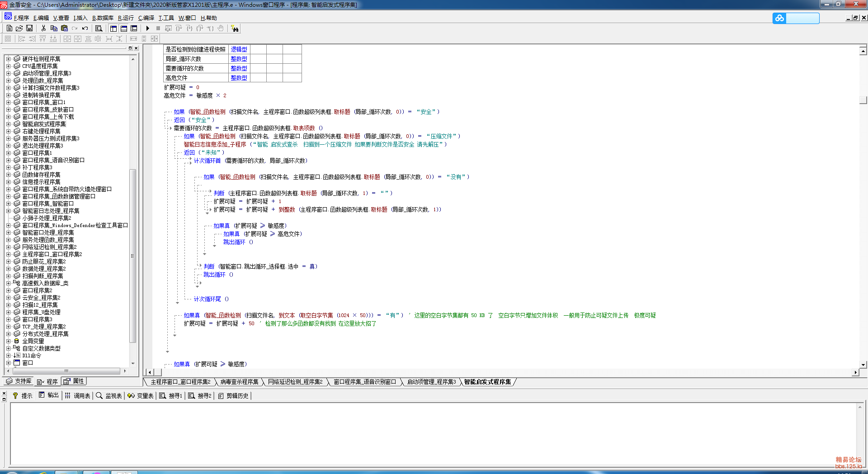The height and width of the screenshot is (474, 868).
Task: Switch to the 支持库 support library tab
Action: tap(19, 381)
